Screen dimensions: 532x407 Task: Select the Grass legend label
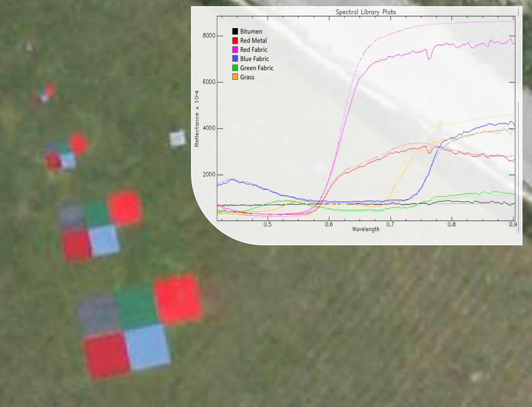(247, 77)
